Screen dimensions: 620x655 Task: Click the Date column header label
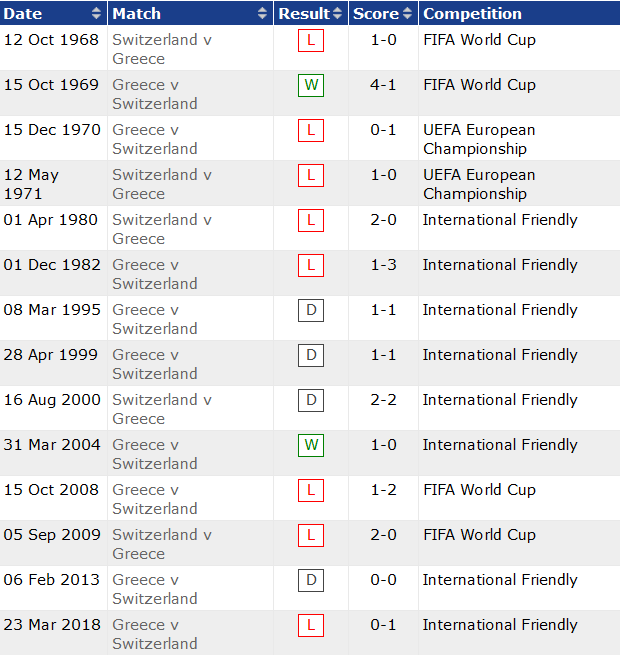pos(24,14)
